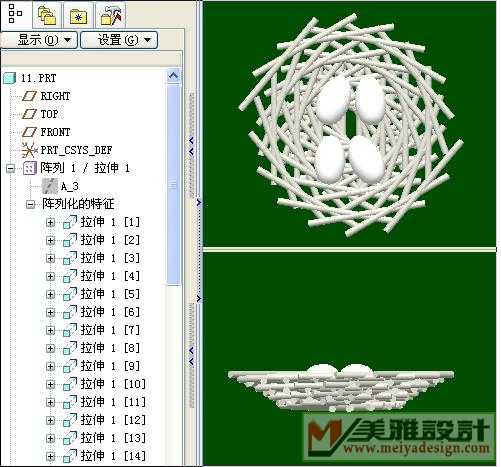Select the 11.PRT part icon
501x467 pixels.
pyautogui.click(x=10, y=78)
